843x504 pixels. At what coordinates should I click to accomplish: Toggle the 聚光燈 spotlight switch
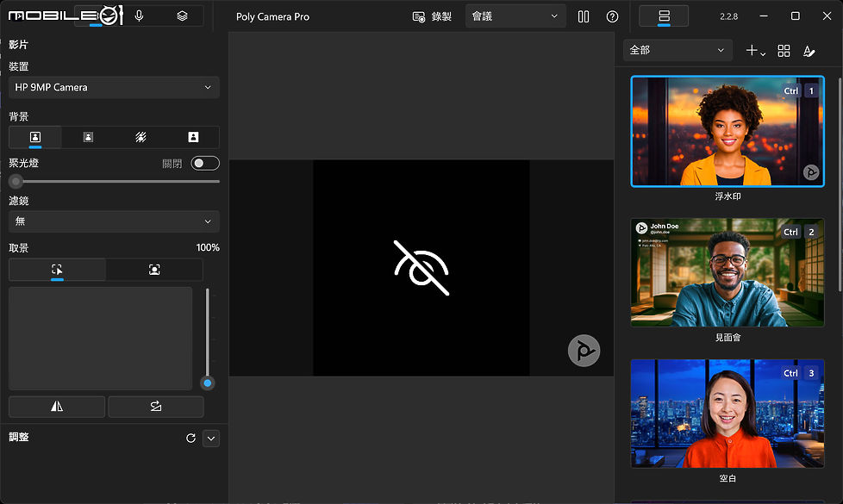click(205, 163)
